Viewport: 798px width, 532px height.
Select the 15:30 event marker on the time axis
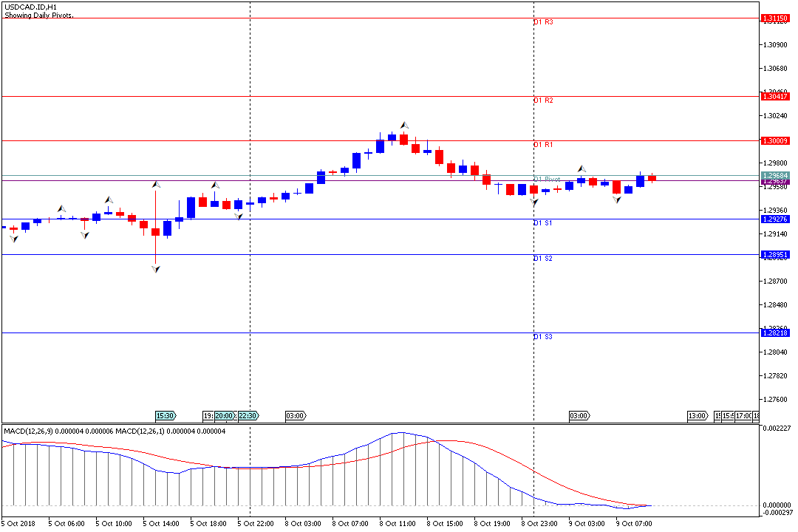(x=165, y=416)
